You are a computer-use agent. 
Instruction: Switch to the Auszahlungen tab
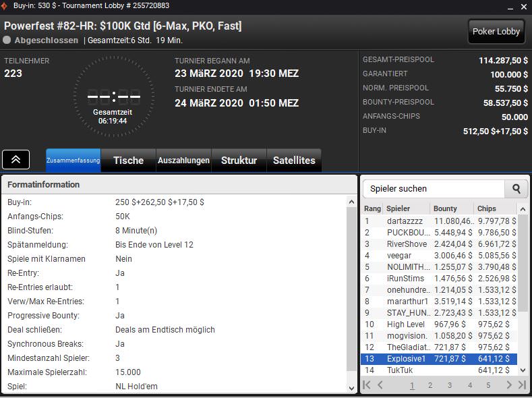(x=183, y=161)
